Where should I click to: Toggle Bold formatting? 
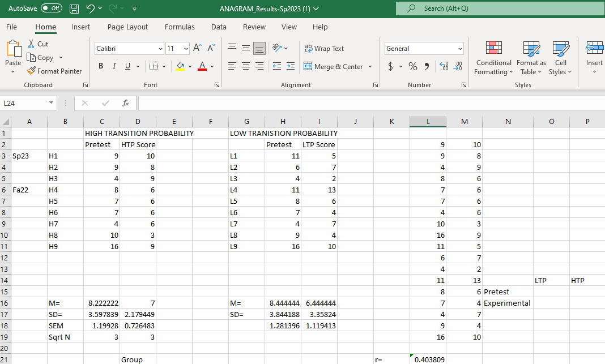tap(101, 66)
